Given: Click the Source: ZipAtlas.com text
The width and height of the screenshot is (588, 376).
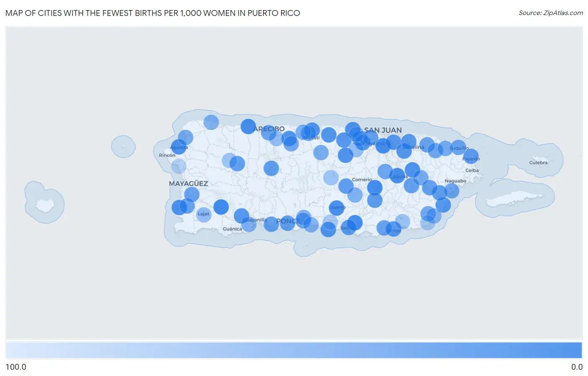Looking at the screenshot, I should (551, 13).
